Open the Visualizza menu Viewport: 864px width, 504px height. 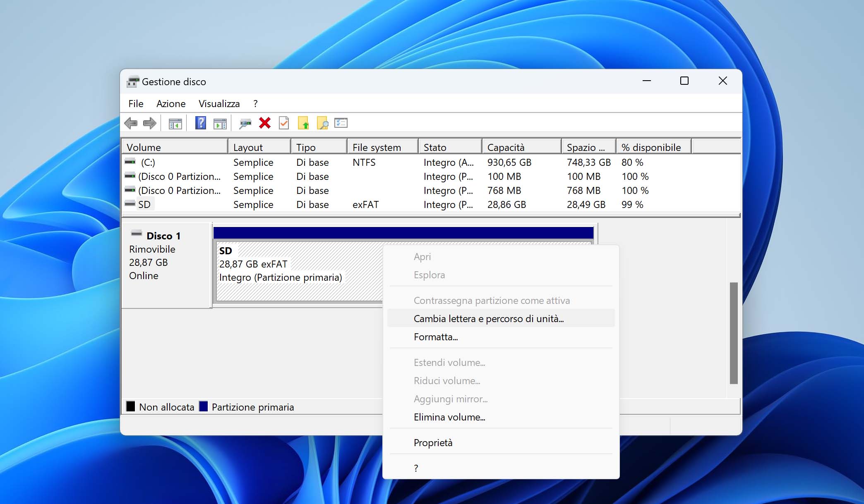pyautogui.click(x=219, y=104)
